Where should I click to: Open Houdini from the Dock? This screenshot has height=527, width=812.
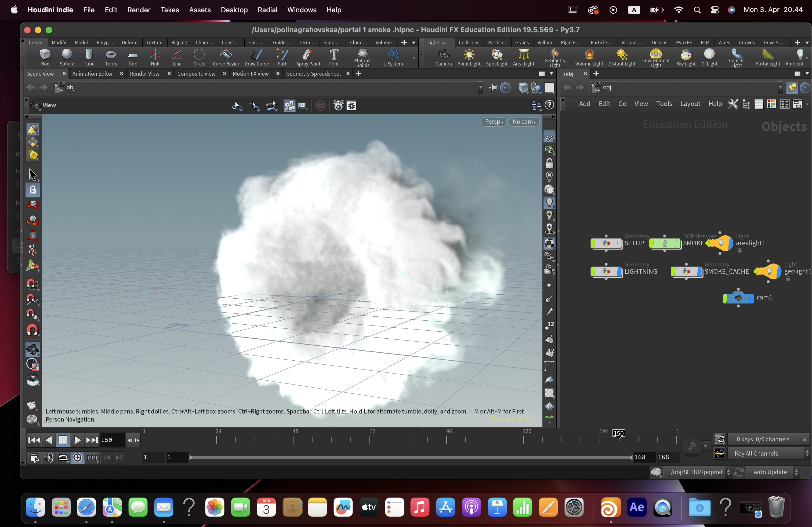611,508
